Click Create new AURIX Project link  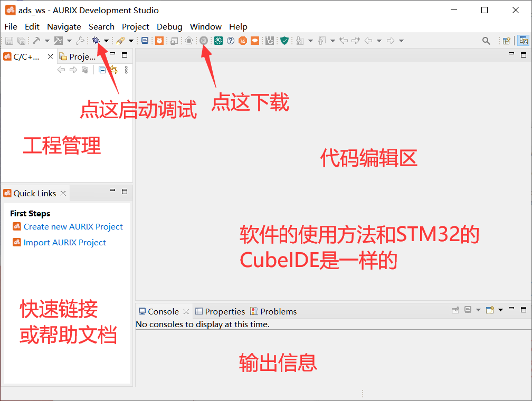point(73,227)
